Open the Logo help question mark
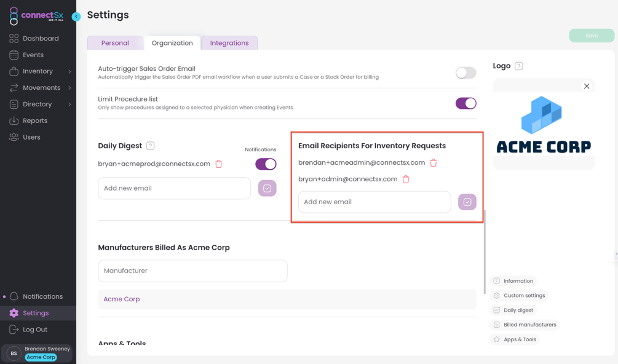 click(520, 66)
